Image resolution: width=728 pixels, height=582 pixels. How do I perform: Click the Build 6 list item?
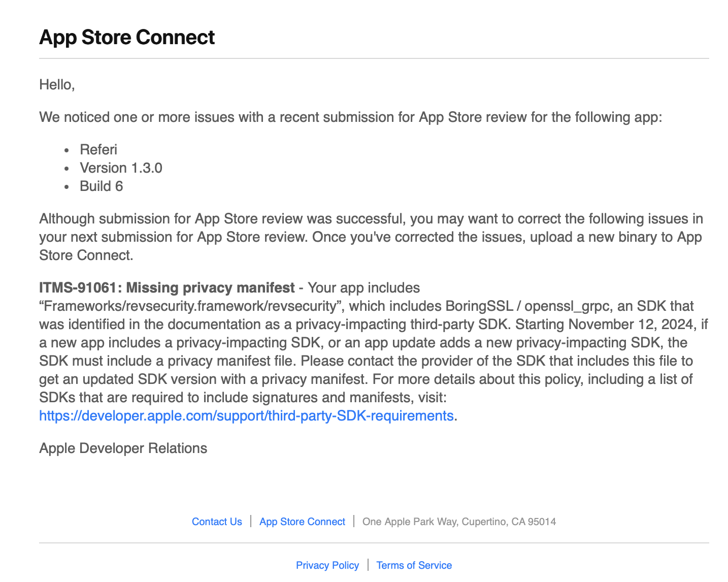click(101, 186)
